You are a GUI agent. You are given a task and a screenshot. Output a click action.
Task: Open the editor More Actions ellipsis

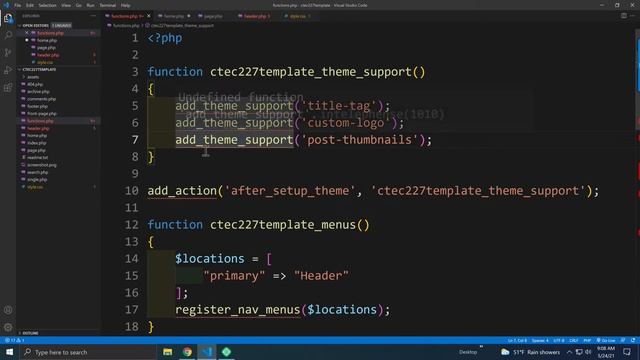click(633, 16)
